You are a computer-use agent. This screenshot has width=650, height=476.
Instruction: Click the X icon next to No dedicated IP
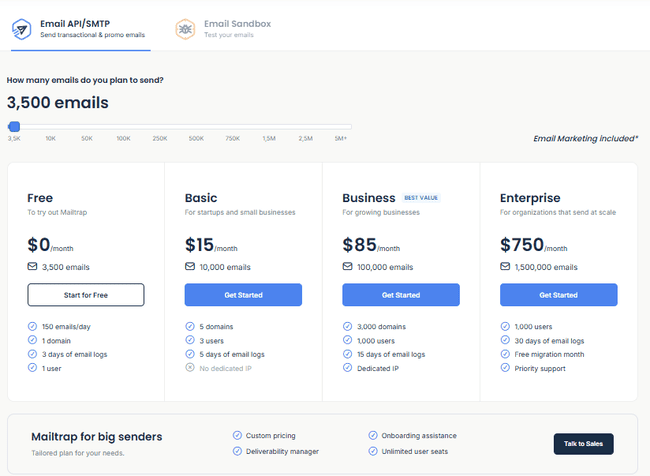[x=190, y=368]
